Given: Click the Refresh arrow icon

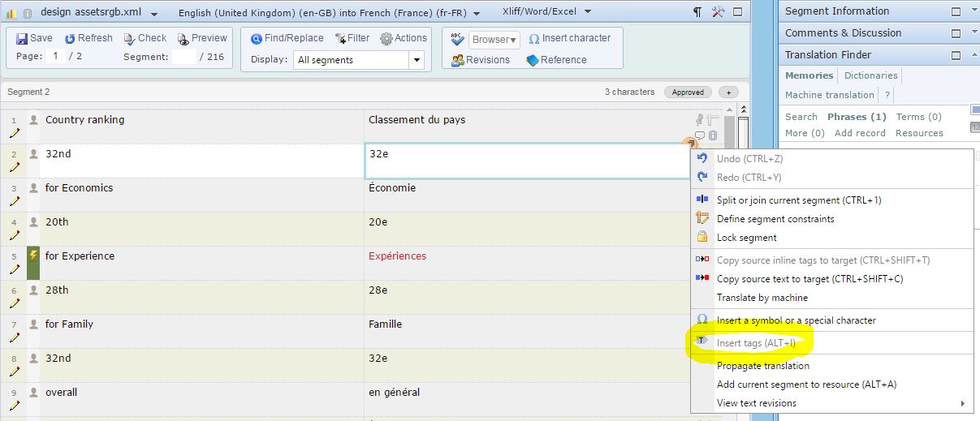Looking at the screenshot, I should pyautogui.click(x=70, y=38).
